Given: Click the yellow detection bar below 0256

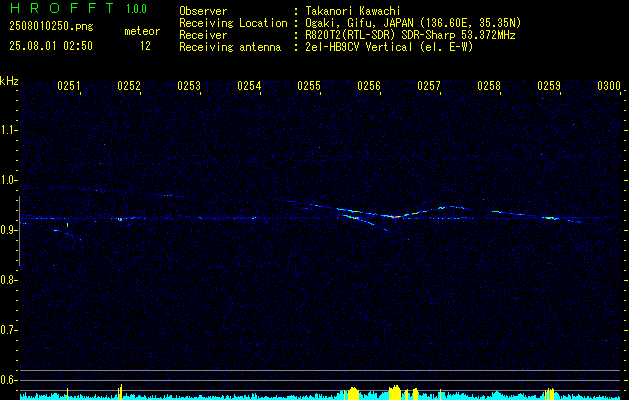Looking at the screenshot, I should pos(395,392).
